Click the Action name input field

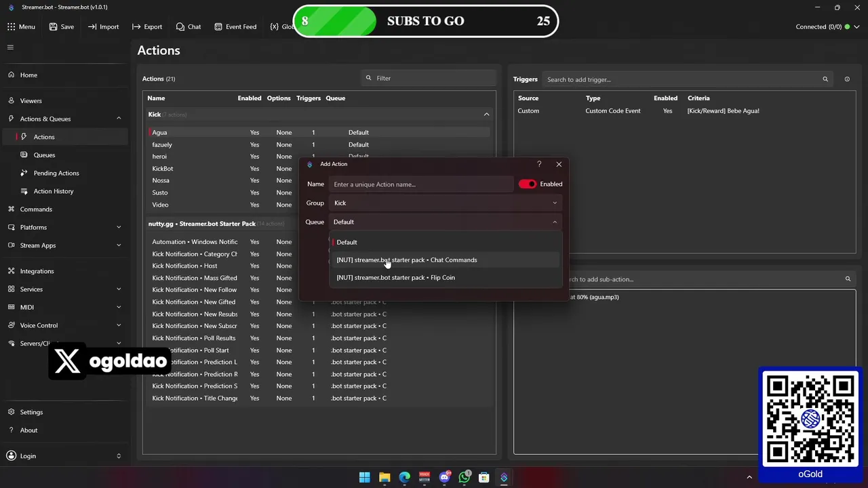point(421,184)
